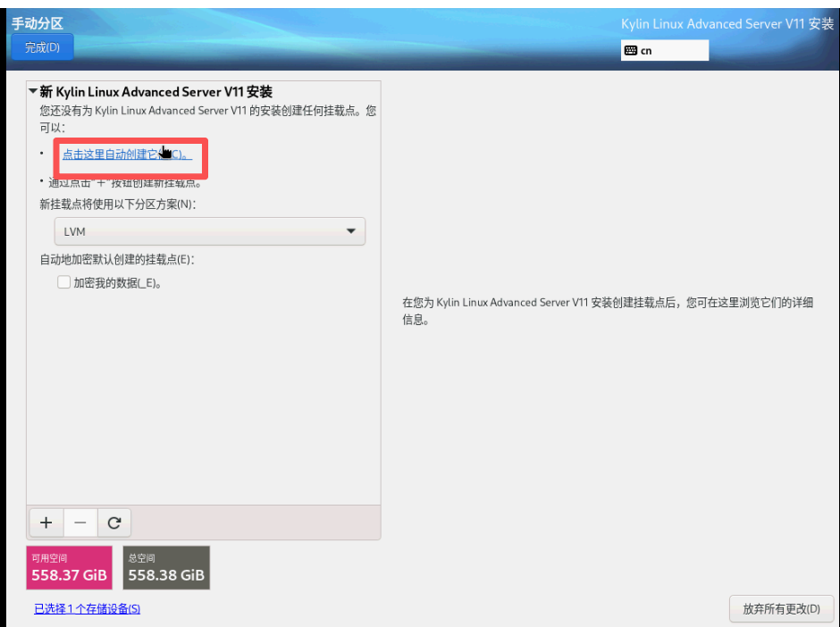Click the 手动分区 page title
840x627 pixels.
(x=38, y=24)
